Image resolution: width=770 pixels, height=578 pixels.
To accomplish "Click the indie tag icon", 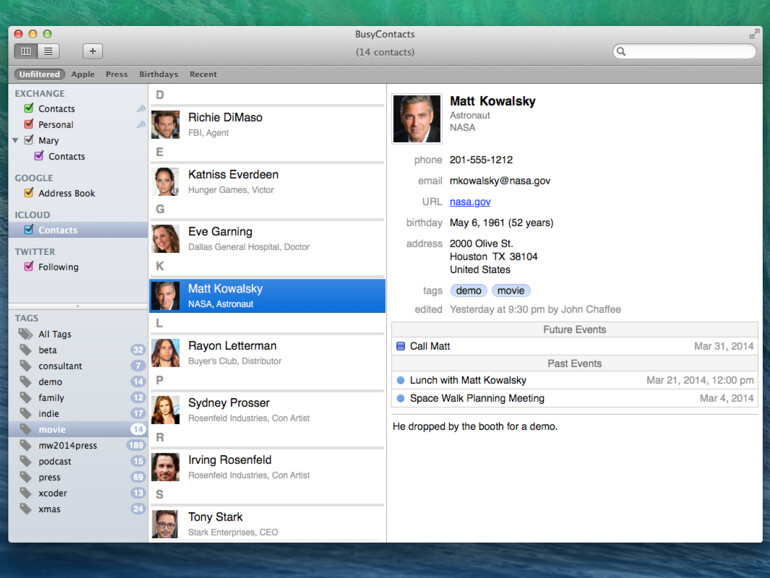I will [26, 413].
